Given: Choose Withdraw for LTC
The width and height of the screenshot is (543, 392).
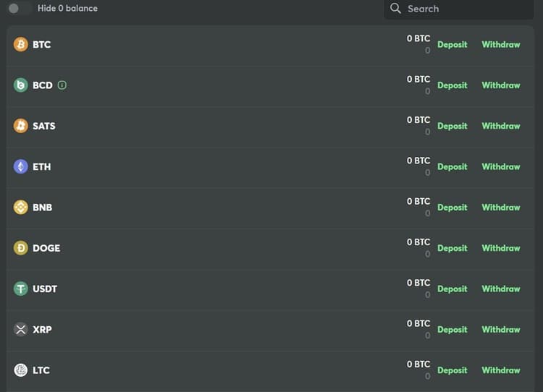Looking at the screenshot, I should 501,370.
